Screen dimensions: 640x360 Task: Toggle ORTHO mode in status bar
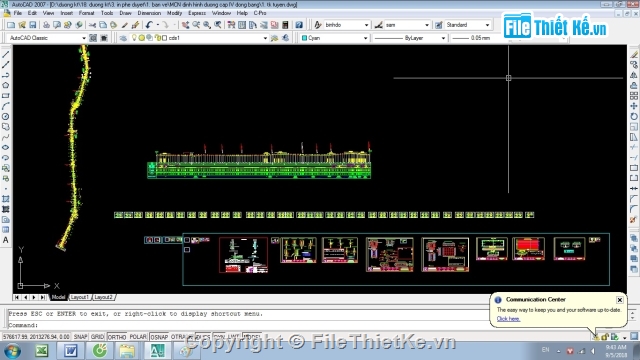[117, 337]
